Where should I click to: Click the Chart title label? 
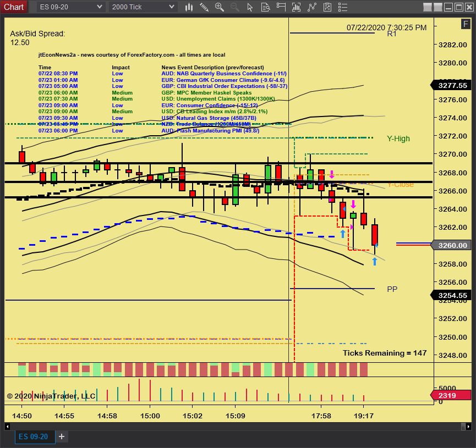(x=14, y=7)
